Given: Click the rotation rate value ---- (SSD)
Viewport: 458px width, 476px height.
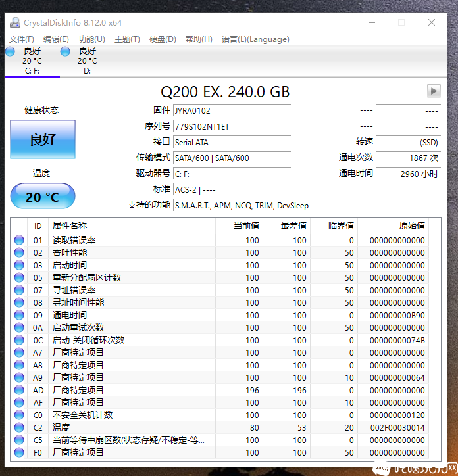Looking at the screenshot, I should [409, 142].
